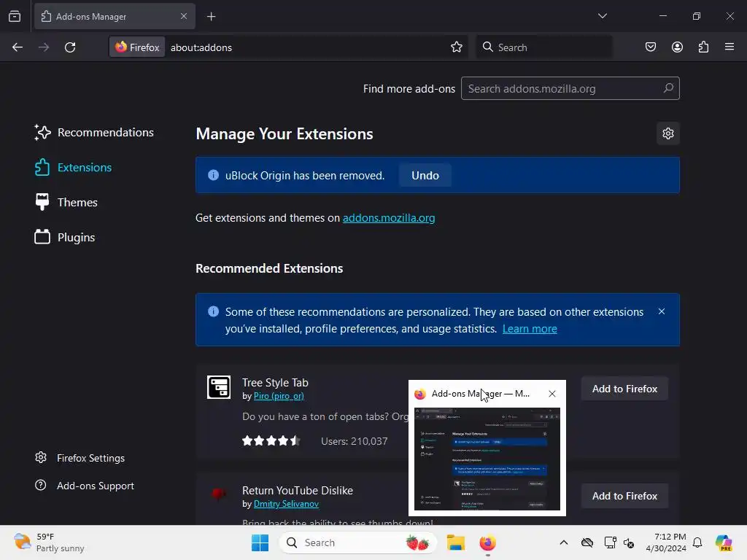Click the taskbar Search box
This screenshot has width=747, height=560.
click(x=357, y=542)
